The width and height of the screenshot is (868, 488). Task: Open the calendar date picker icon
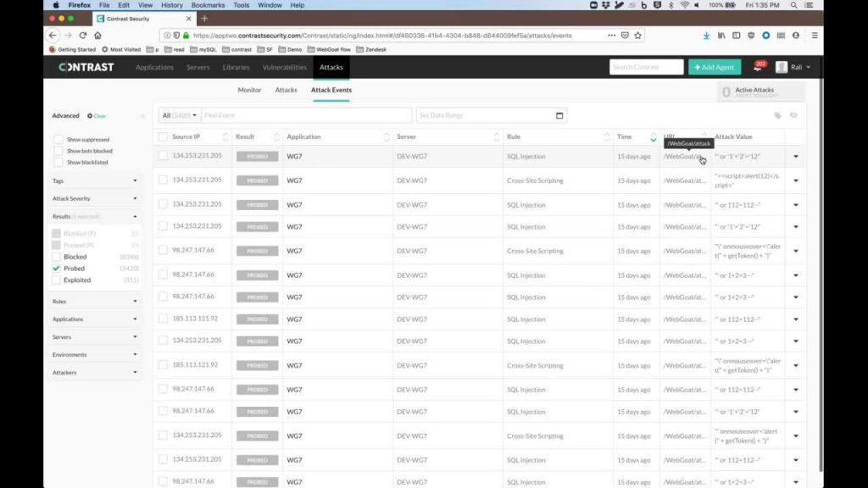(559, 115)
